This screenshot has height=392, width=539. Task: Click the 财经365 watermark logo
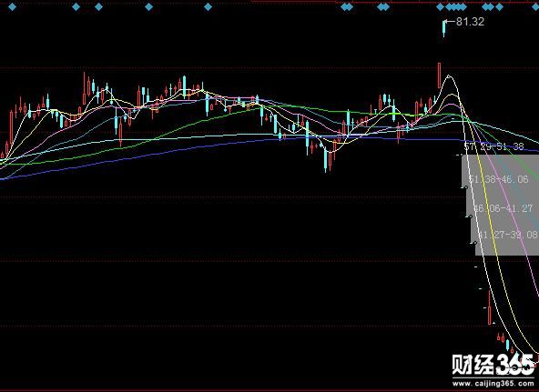click(x=493, y=365)
